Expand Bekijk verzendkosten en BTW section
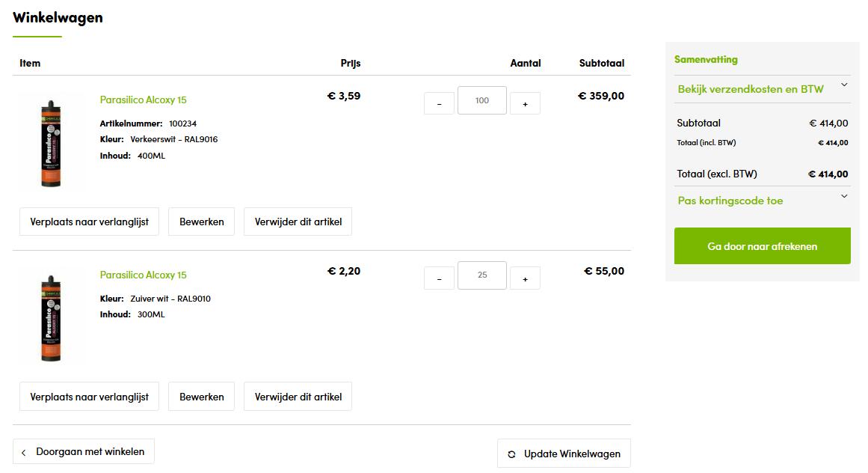The height and width of the screenshot is (473, 868). tap(763, 89)
